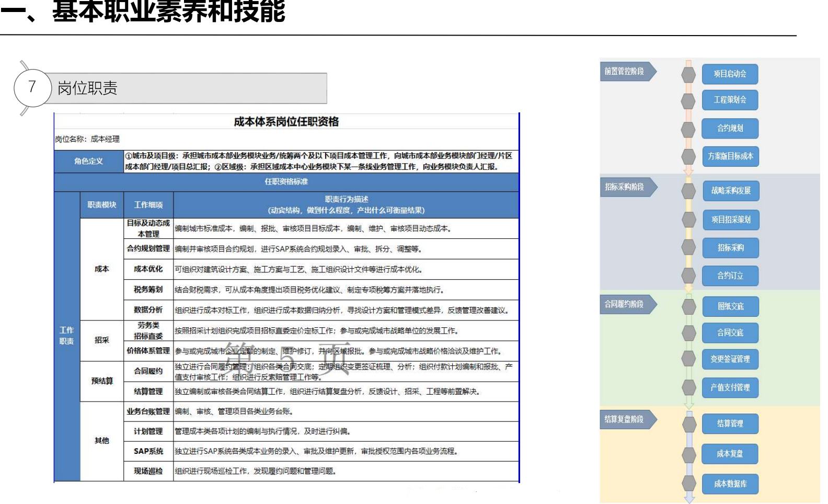828x504 pixels.
Task: Click the 价格体系管理 table cell
Action: pos(148,351)
